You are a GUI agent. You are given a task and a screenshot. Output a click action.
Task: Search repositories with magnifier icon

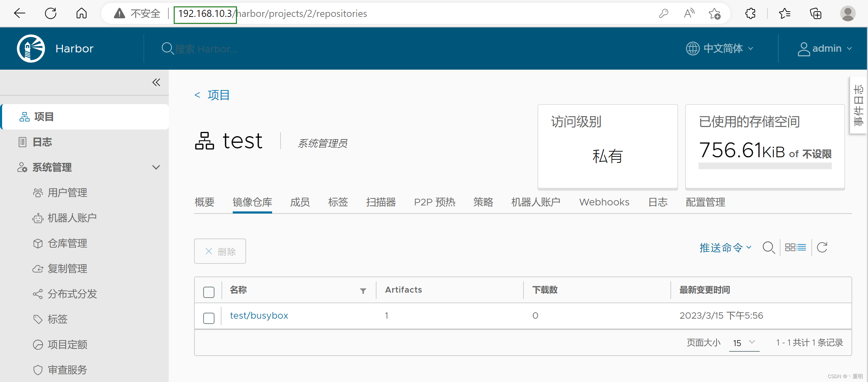769,248
